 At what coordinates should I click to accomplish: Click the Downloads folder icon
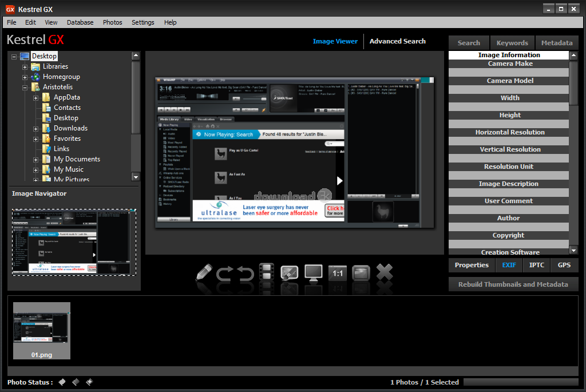(x=46, y=128)
